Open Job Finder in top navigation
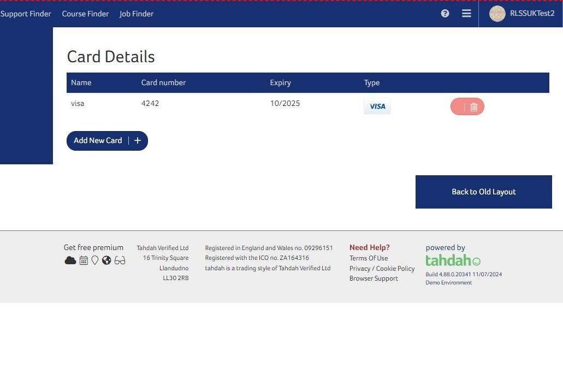 (137, 14)
